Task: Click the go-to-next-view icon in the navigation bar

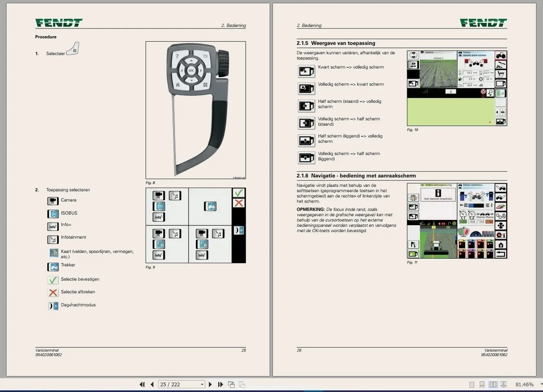Action: pos(242,384)
